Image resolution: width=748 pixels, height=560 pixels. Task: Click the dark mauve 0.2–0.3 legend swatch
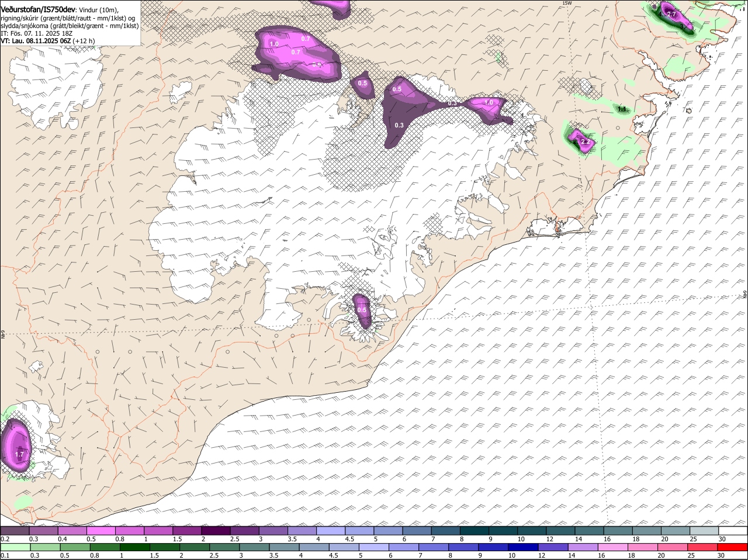[x=15, y=531]
